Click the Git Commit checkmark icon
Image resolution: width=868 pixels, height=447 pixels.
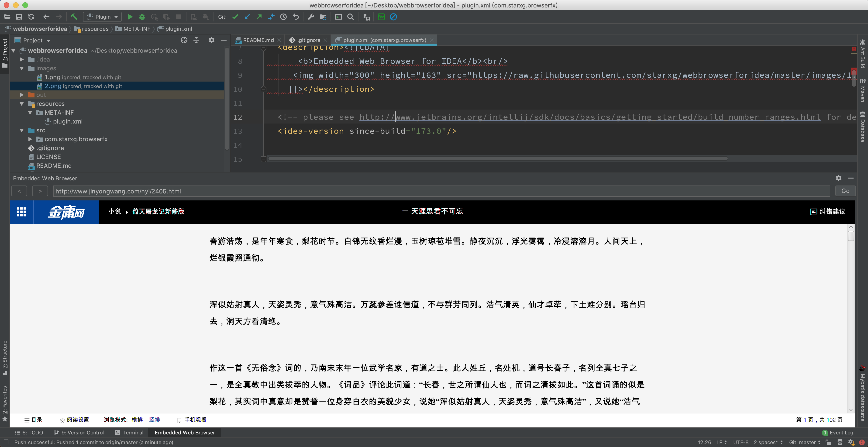coord(235,17)
